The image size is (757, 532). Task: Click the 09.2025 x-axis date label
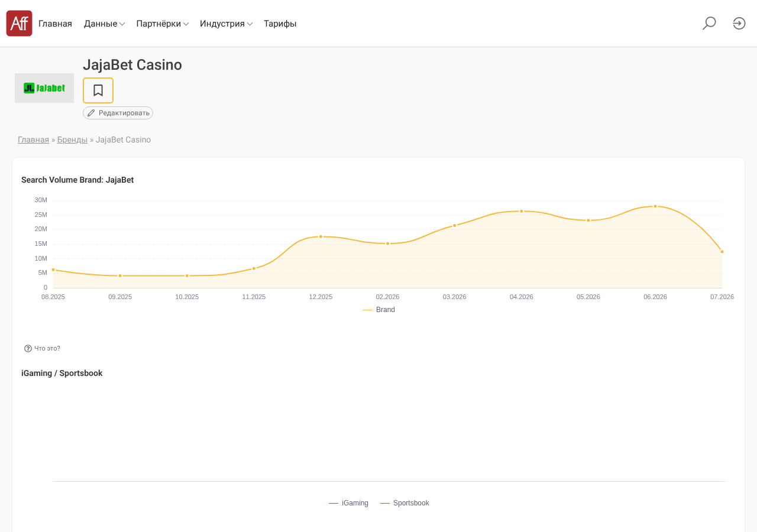click(120, 297)
